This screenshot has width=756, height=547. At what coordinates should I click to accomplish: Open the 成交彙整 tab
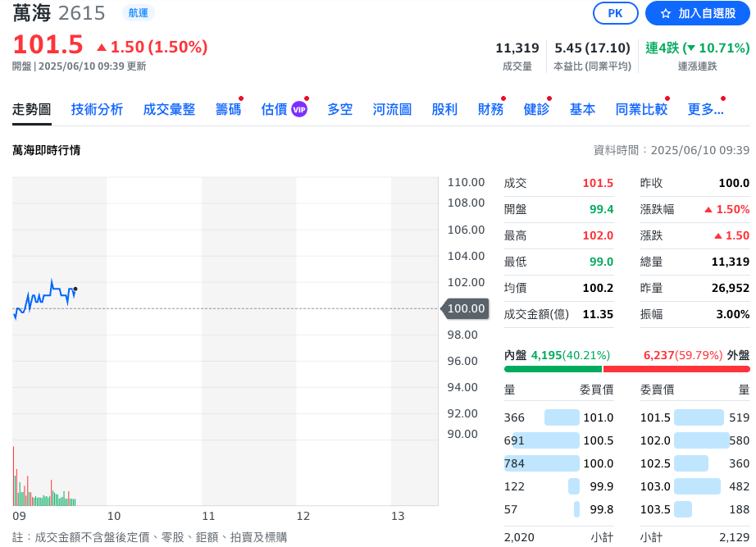point(169,110)
